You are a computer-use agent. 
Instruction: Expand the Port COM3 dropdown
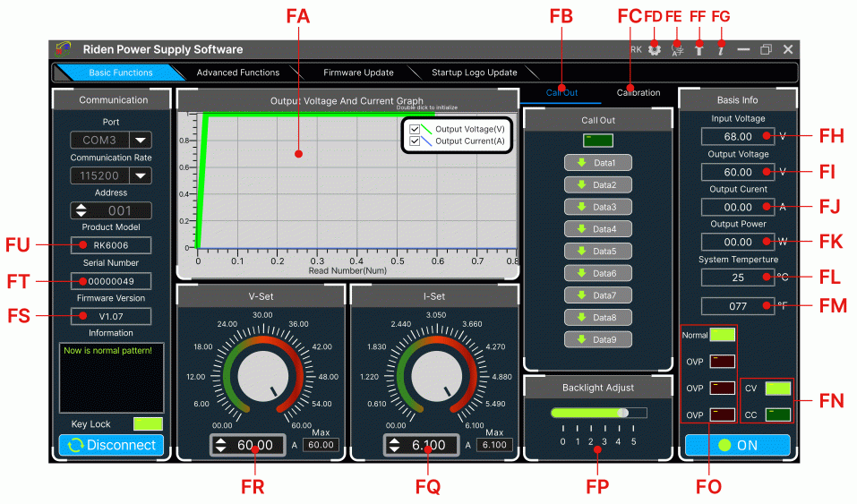click(141, 141)
